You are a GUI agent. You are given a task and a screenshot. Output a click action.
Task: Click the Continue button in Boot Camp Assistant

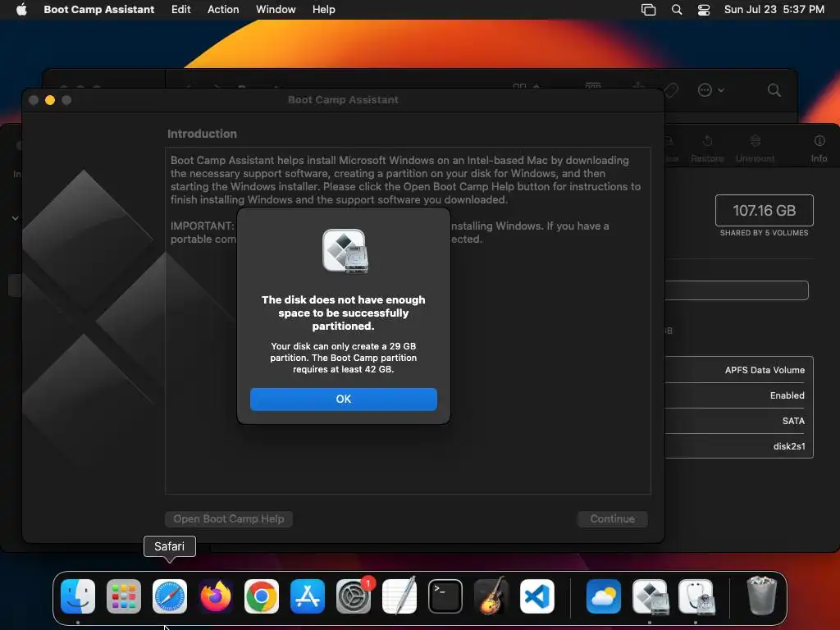612,518
